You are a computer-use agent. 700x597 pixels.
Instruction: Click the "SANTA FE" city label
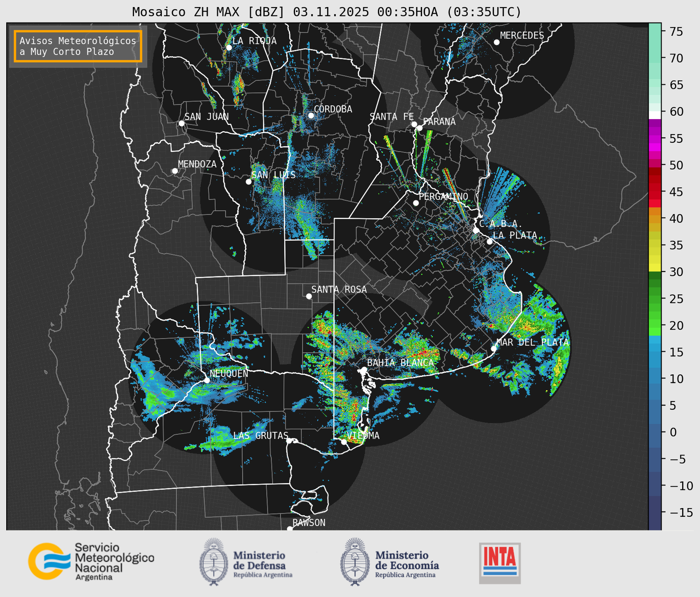tap(392, 117)
